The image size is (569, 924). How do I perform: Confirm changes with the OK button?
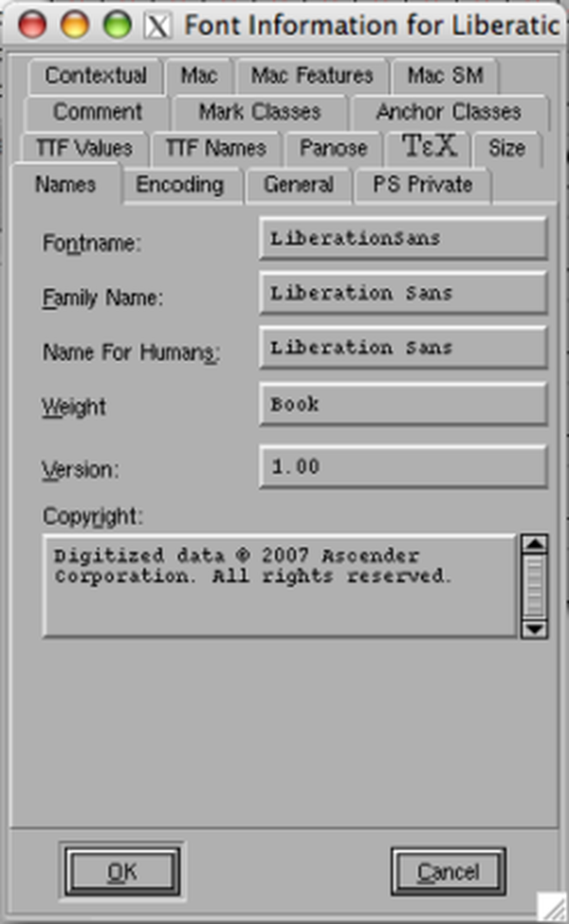(122, 872)
